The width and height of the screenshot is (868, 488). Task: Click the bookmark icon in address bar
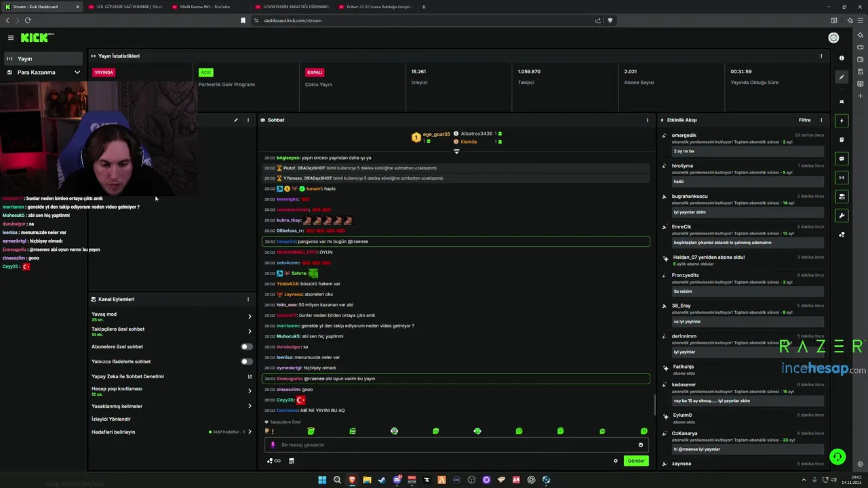point(243,20)
